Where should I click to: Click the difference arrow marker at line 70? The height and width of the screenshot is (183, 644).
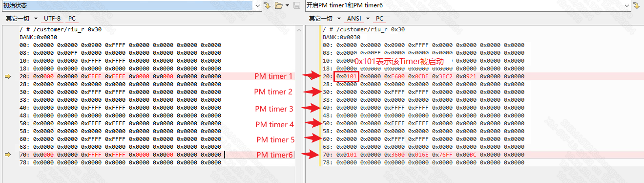[8, 155]
